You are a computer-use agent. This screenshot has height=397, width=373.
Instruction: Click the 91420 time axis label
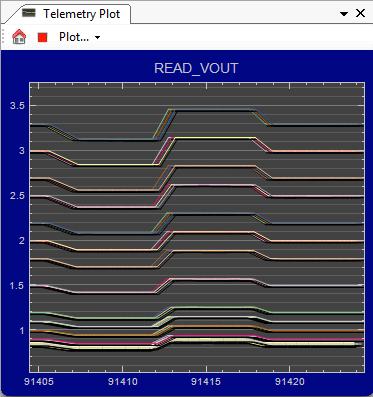[290, 381]
